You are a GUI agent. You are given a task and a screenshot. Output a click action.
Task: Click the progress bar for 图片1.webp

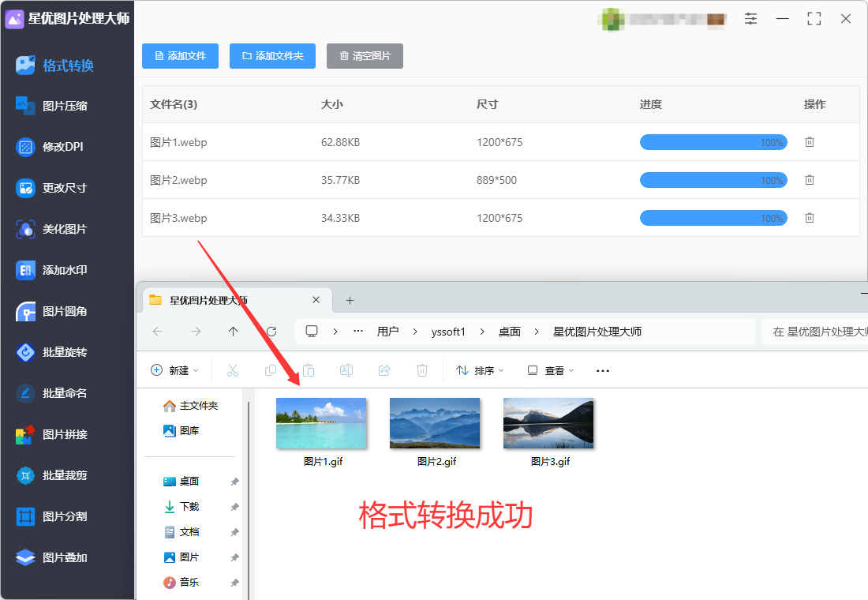coord(713,142)
